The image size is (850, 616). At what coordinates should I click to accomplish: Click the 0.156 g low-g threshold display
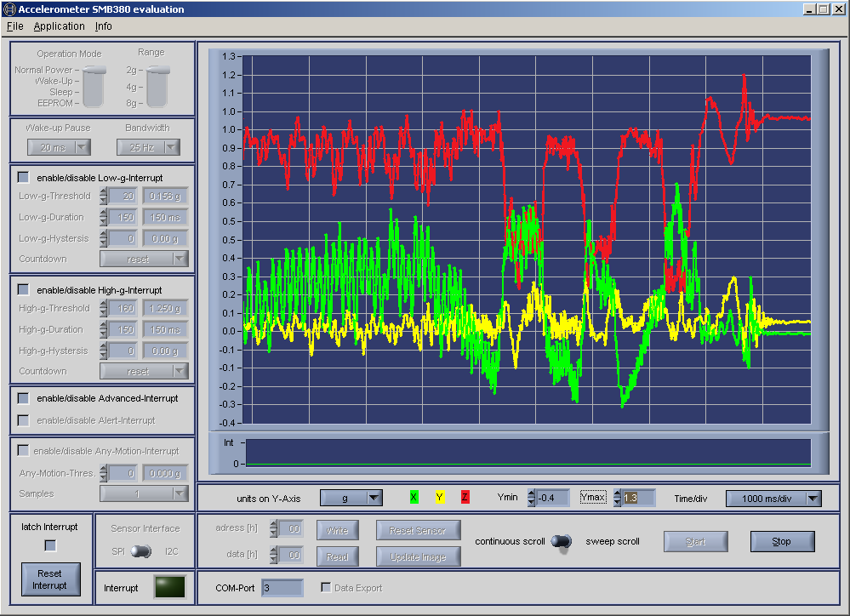click(165, 196)
